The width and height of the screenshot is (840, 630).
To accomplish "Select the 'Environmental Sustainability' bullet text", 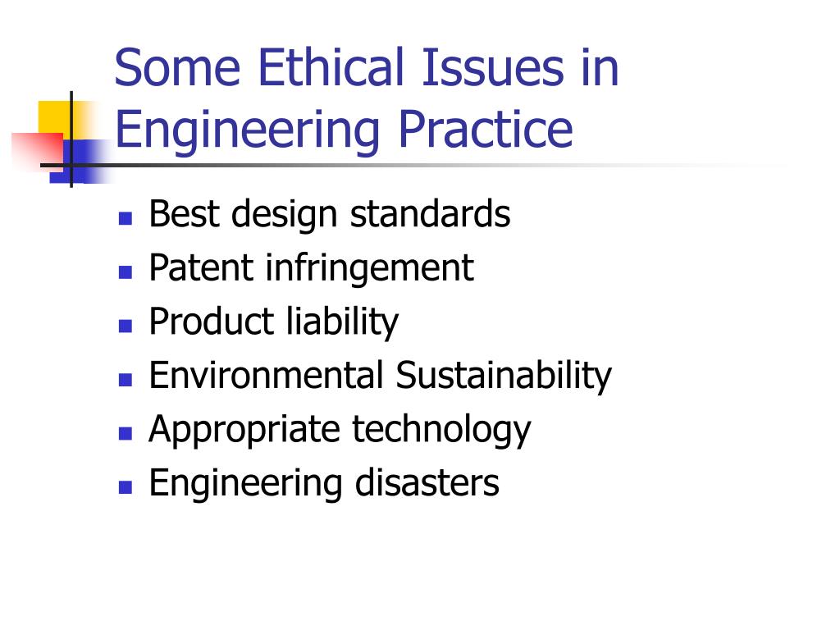I will (381, 376).
